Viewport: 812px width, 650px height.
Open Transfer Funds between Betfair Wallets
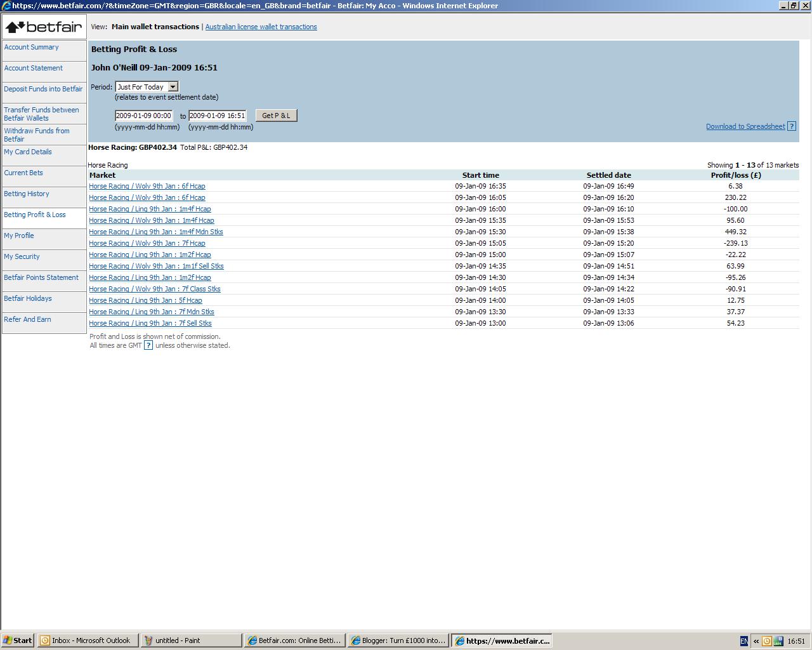[x=41, y=114]
